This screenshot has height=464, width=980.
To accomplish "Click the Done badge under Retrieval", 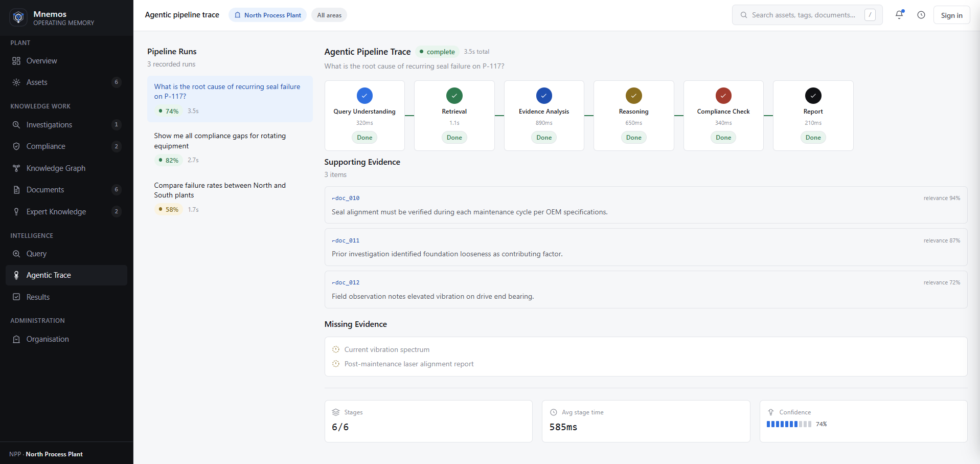I will 454,138.
